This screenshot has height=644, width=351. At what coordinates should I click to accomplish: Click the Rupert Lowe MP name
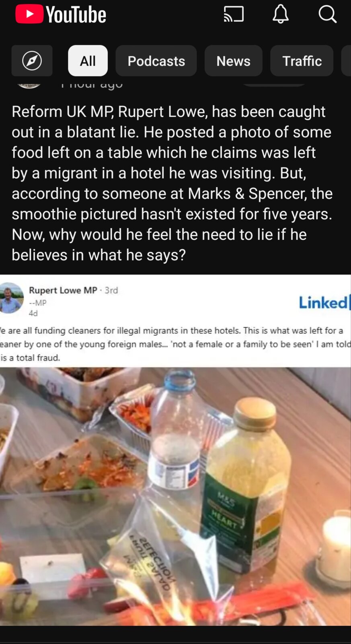coord(63,290)
